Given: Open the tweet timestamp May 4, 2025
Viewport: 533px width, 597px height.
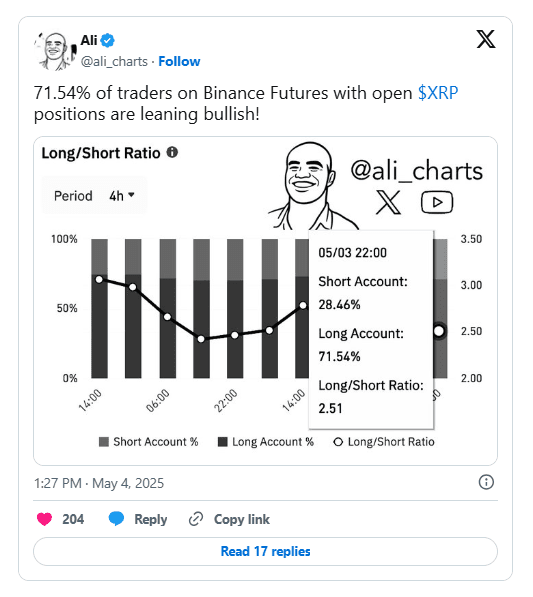Looking at the screenshot, I should click(x=99, y=483).
